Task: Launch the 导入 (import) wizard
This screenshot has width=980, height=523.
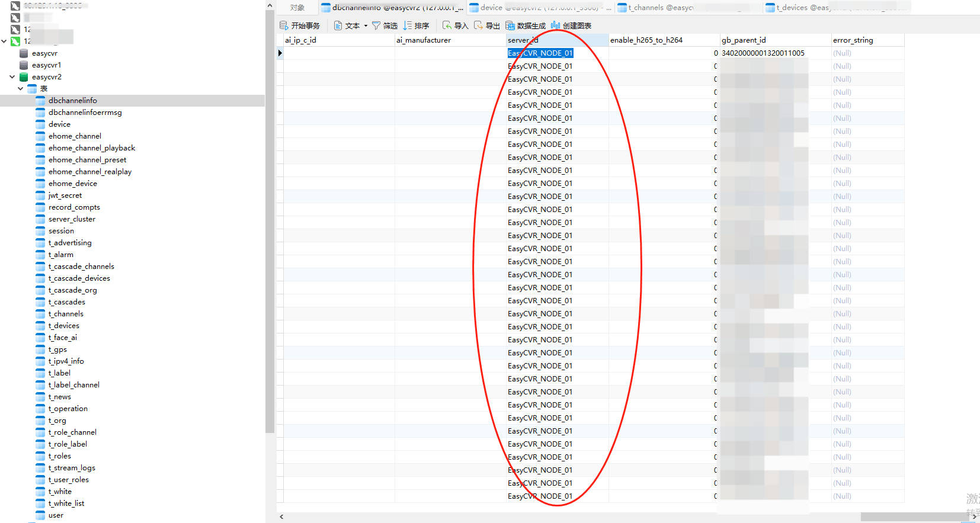Action: [456, 25]
